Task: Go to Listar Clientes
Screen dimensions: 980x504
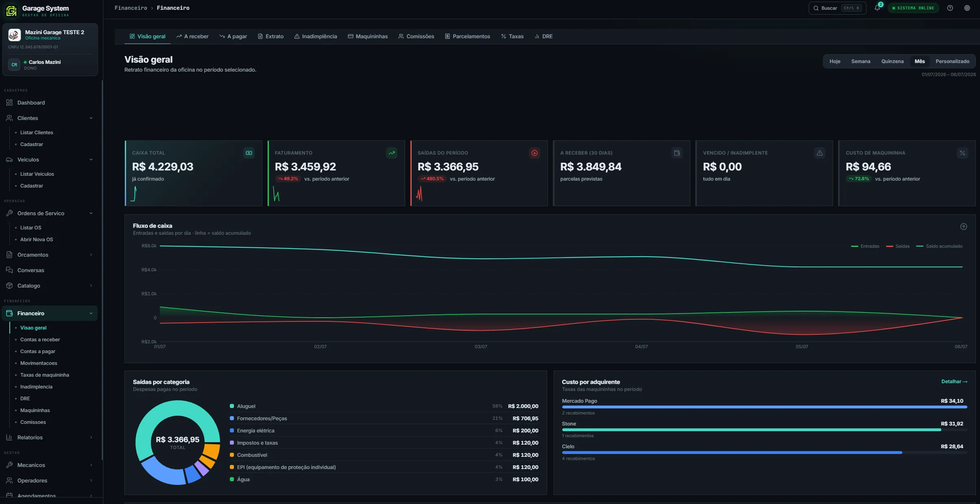Action: [37, 133]
